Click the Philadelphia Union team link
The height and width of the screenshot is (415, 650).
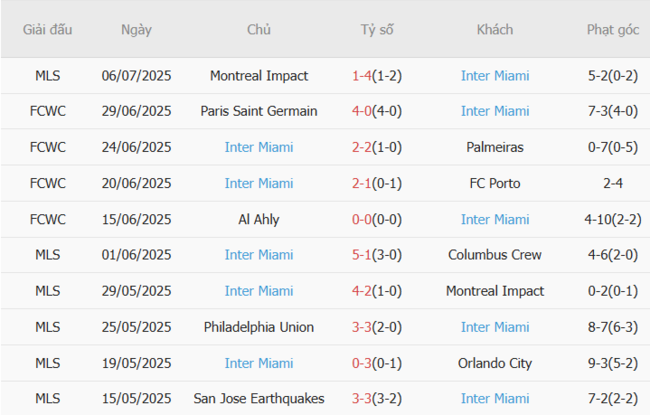259,327
